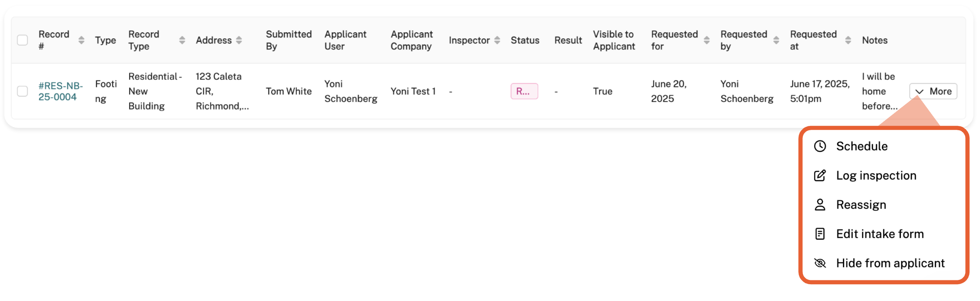This screenshot has width=980, height=301.
Task: Check the box for record #RES-NB-25-0004
Action: pyautogui.click(x=23, y=91)
